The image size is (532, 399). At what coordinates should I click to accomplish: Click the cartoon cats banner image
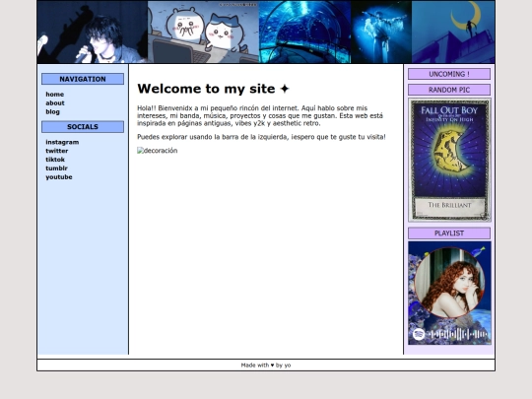[203, 32]
